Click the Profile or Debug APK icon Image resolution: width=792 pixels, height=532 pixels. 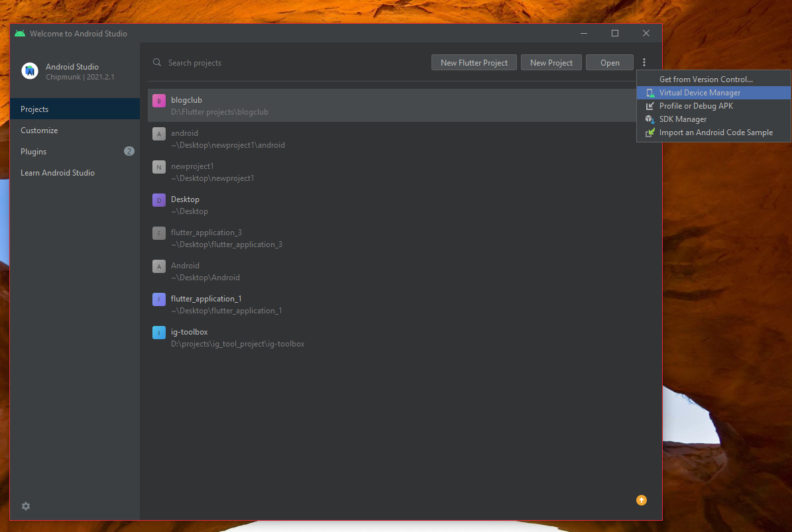point(650,106)
